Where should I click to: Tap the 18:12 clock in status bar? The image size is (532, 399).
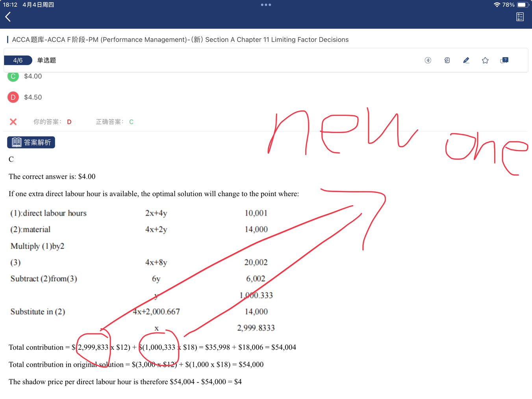coord(10,5)
